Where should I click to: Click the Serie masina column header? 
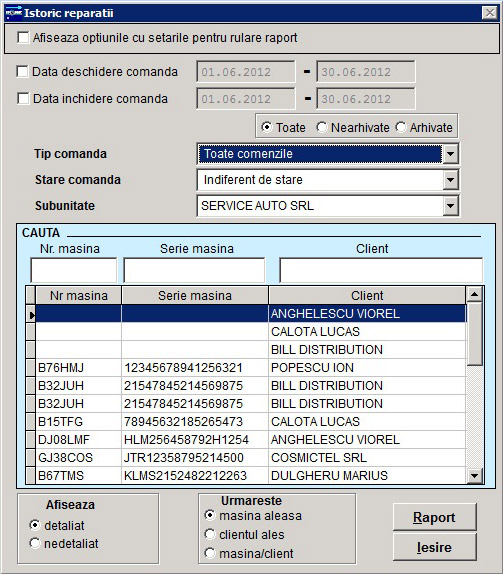195,295
